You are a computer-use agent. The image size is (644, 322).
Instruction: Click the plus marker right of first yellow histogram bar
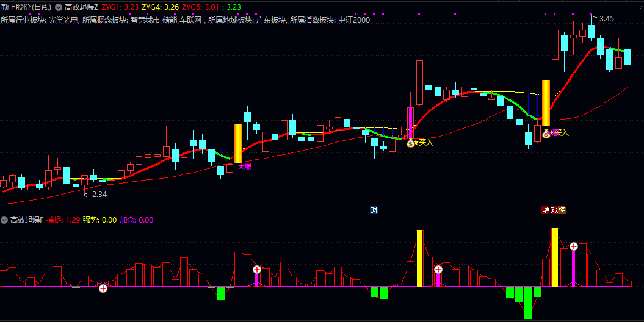click(x=438, y=270)
